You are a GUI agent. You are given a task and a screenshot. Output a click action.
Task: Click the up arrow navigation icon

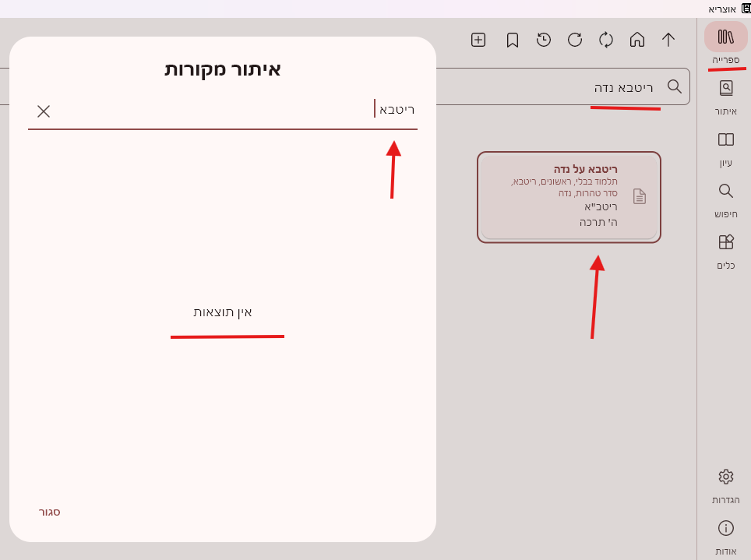pyautogui.click(x=668, y=40)
